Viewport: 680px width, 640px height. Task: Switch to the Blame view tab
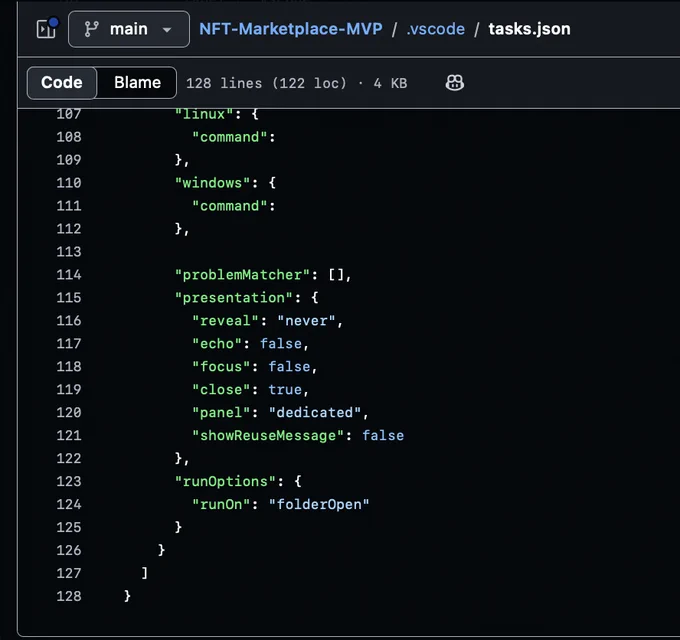tap(137, 82)
